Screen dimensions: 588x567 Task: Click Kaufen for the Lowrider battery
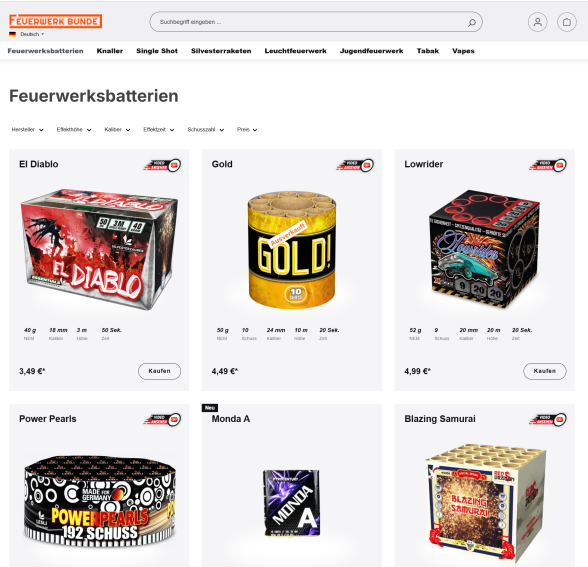click(x=545, y=371)
